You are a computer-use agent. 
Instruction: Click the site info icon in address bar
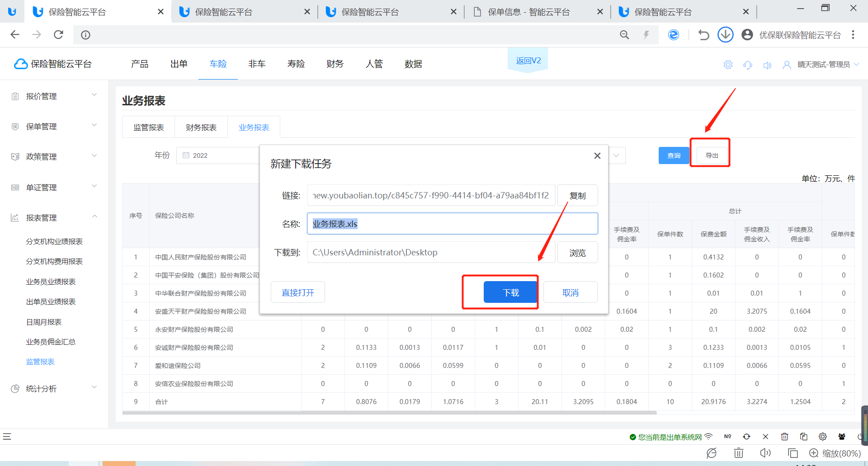click(85, 35)
